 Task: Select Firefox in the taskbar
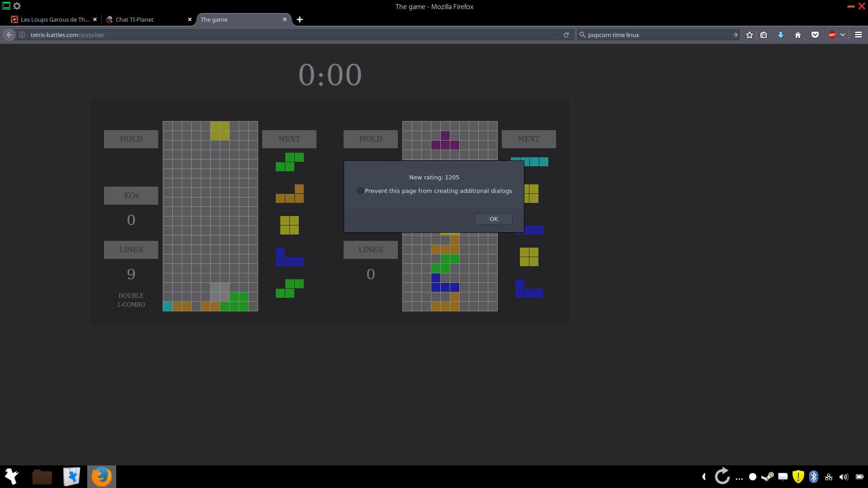pos(102,477)
